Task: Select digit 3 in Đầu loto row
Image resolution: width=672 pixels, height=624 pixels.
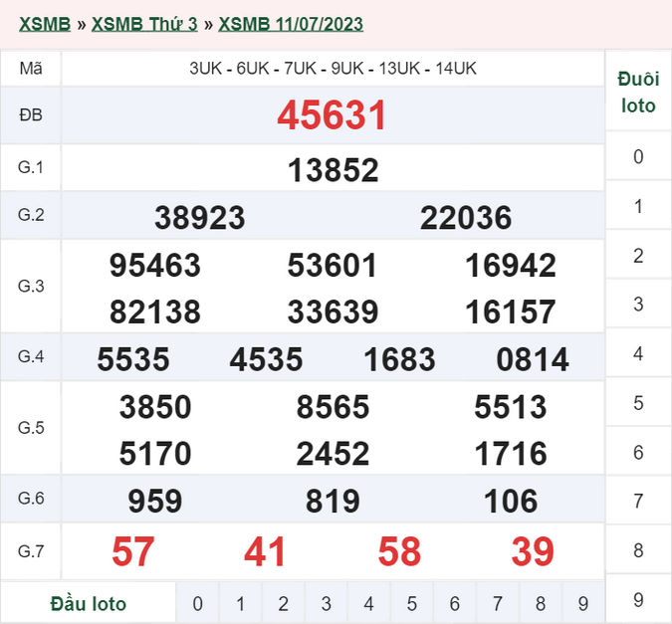Action: [327, 603]
